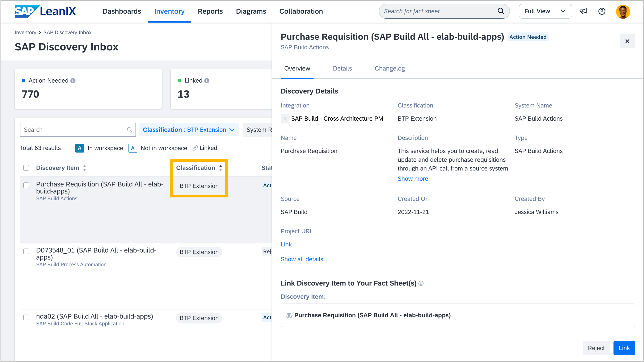Click the blue Link button
The height and width of the screenshot is (362, 644).
tap(624, 348)
